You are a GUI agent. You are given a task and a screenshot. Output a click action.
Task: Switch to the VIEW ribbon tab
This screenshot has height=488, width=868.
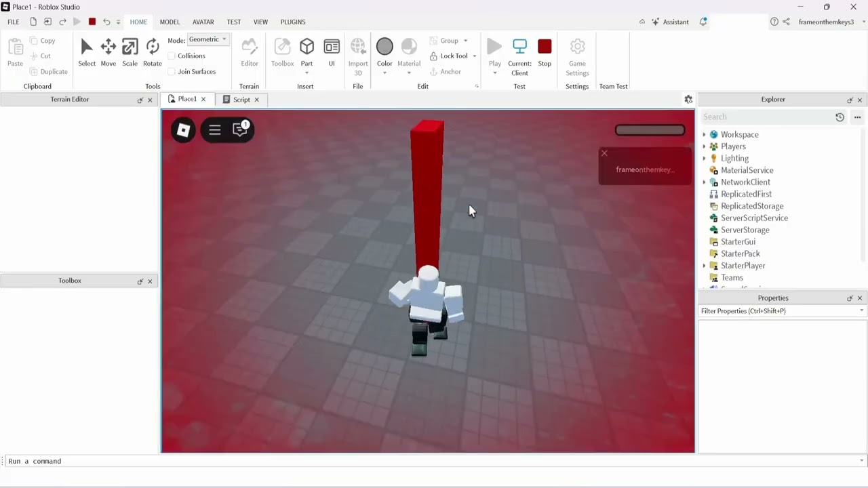(260, 22)
